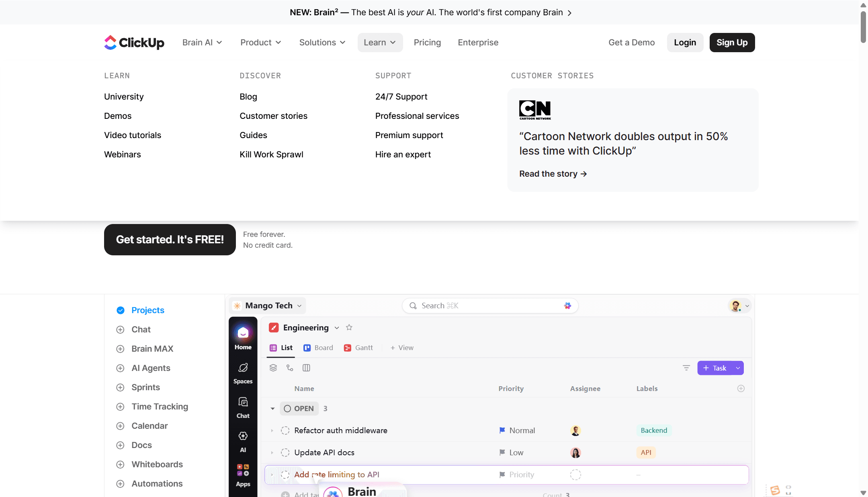This screenshot has width=868, height=497.
Task: Open the Home icon in app sidebar
Action: (x=243, y=338)
